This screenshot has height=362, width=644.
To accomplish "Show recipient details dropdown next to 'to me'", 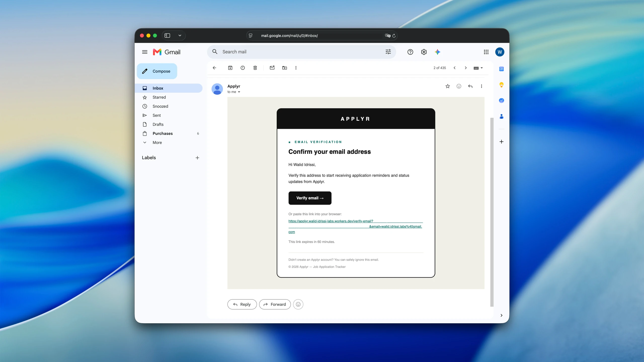I will (239, 92).
